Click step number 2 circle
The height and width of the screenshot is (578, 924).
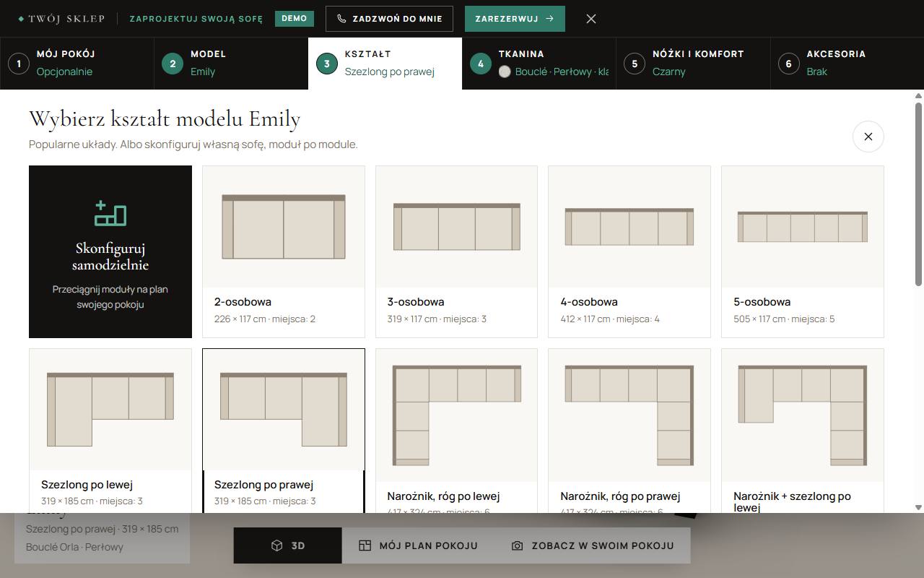pyautogui.click(x=173, y=64)
